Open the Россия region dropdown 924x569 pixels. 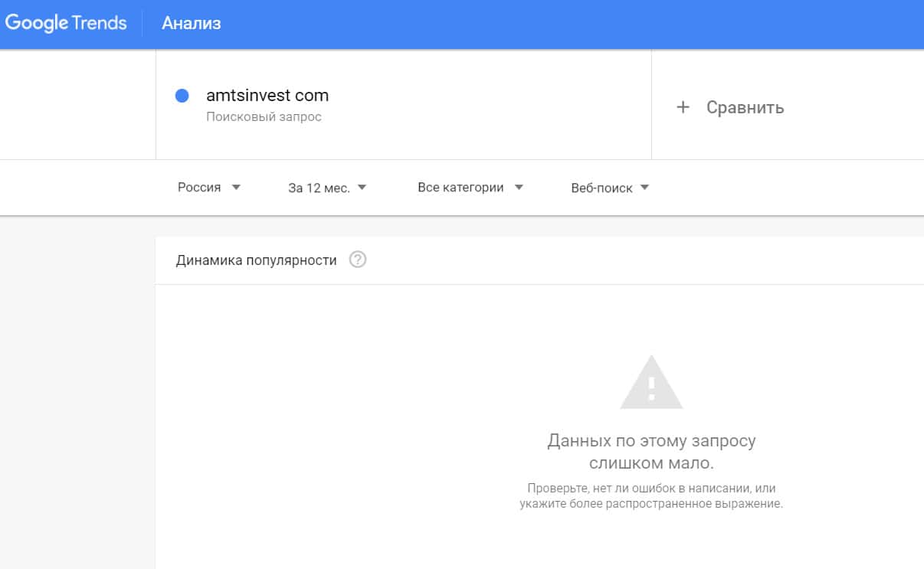(199, 188)
